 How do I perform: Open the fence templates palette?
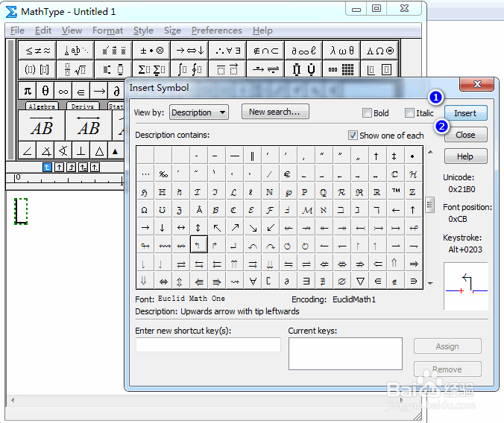[x=37, y=69]
